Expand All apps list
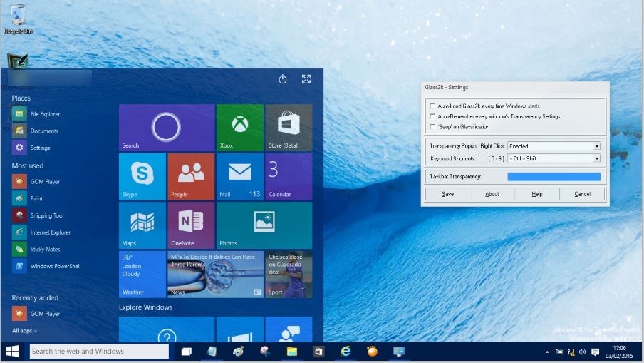Viewport: 644px width, 363px height. pyautogui.click(x=24, y=330)
